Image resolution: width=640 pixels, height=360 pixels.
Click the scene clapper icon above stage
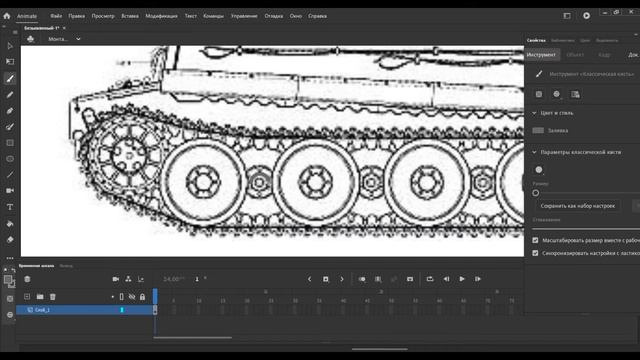pos(31,39)
